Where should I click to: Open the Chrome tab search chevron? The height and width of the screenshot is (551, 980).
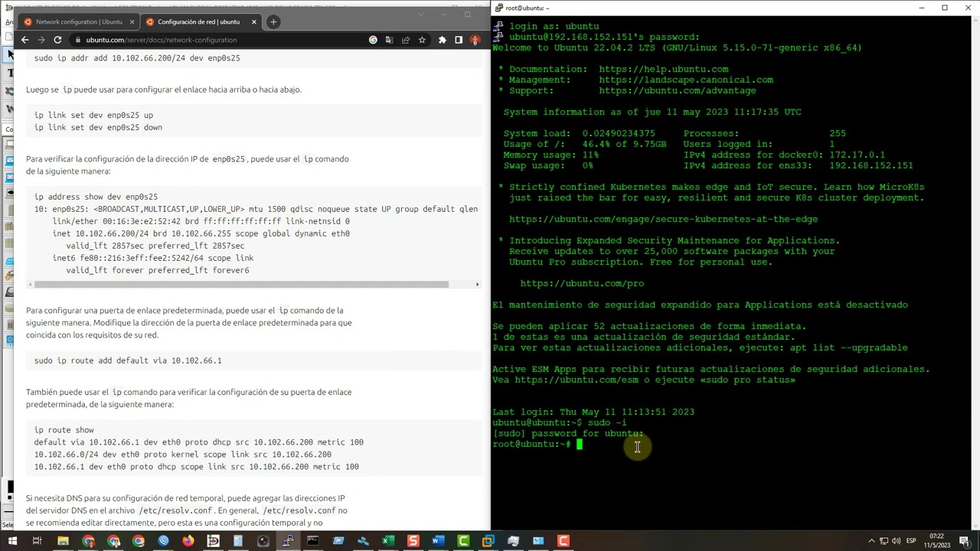click(x=420, y=14)
